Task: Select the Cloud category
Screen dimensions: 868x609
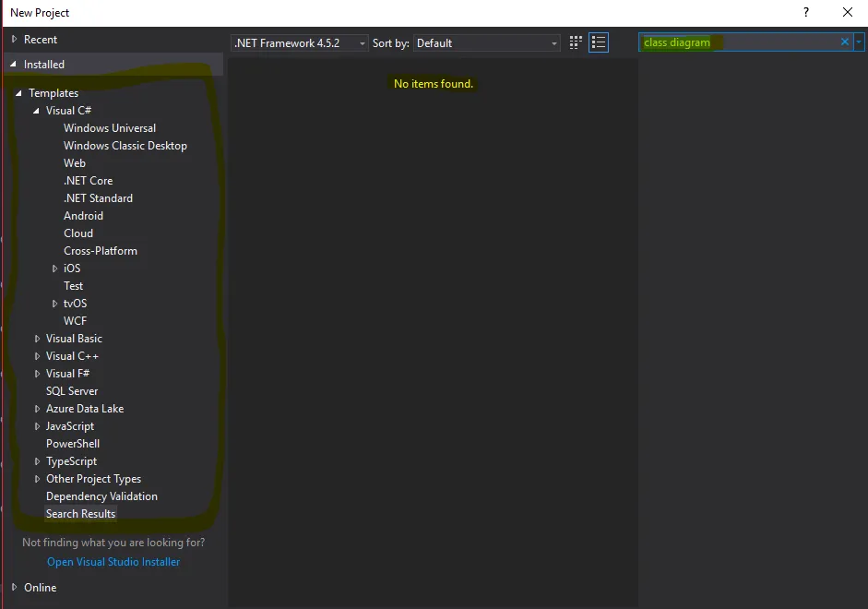Action: click(x=78, y=233)
